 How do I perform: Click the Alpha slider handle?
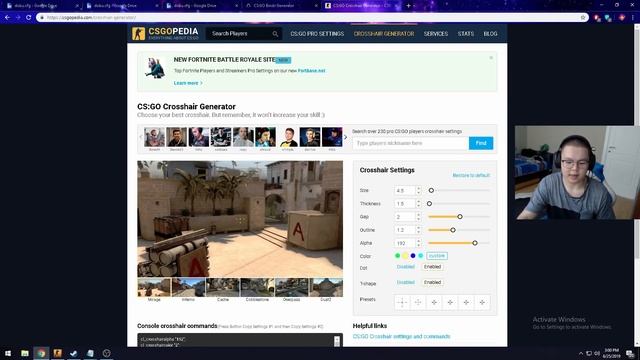click(475, 243)
